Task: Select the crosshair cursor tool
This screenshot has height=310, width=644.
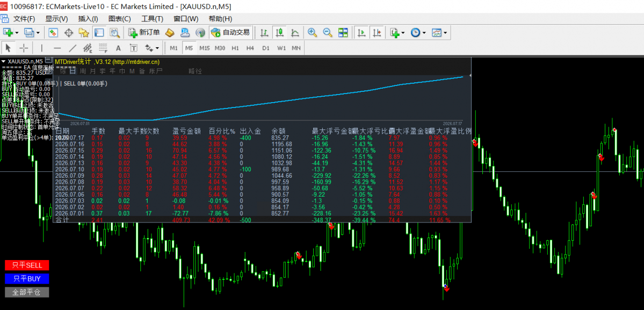Action: (x=24, y=48)
